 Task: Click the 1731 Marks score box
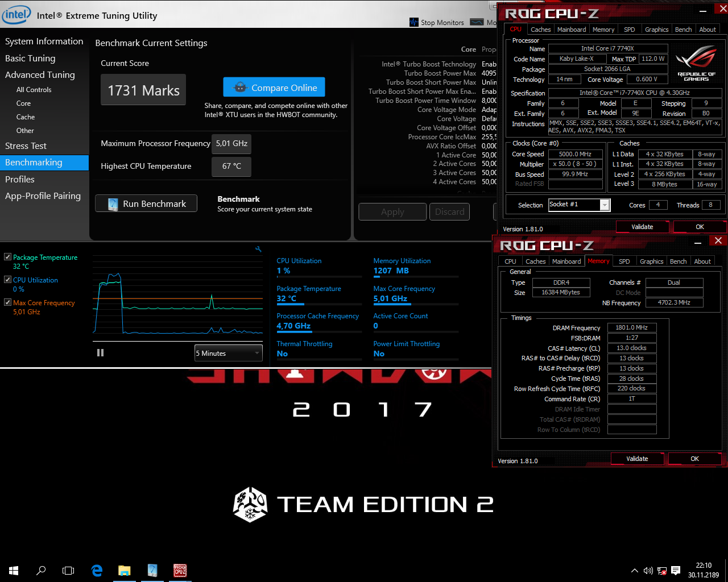[143, 90]
